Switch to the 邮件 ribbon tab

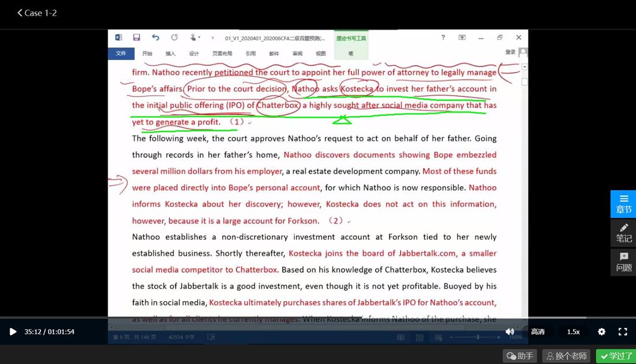point(274,54)
